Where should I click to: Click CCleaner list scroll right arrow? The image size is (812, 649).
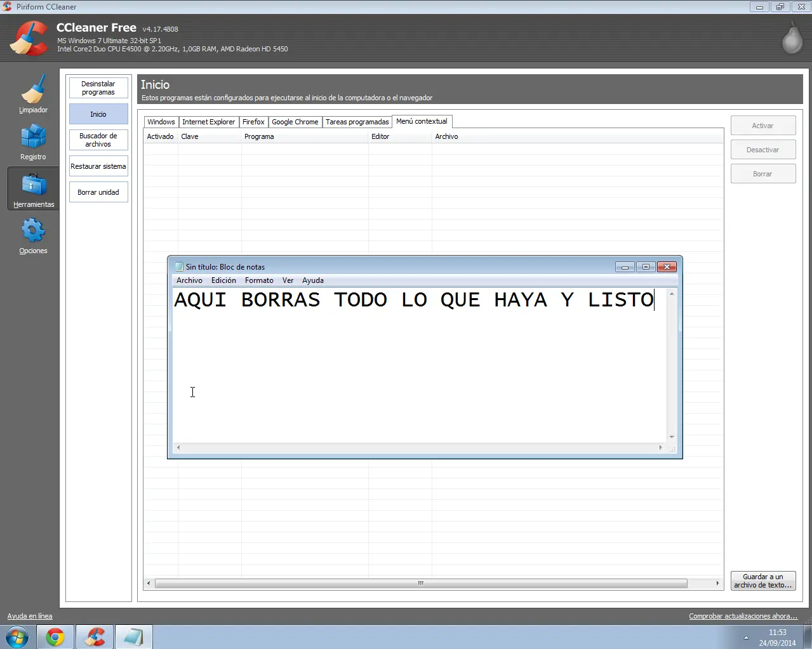coord(718,583)
